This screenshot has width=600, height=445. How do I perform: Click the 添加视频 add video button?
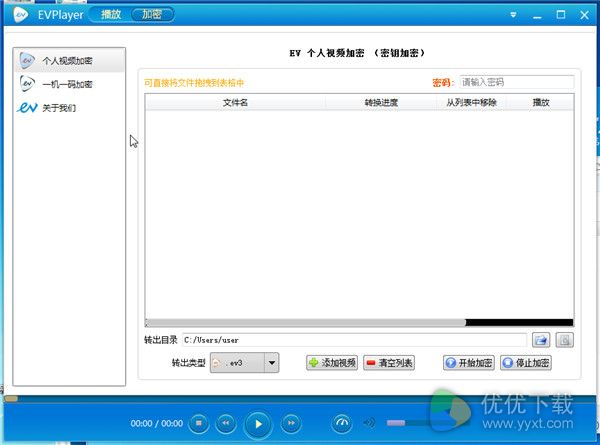(x=332, y=362)
